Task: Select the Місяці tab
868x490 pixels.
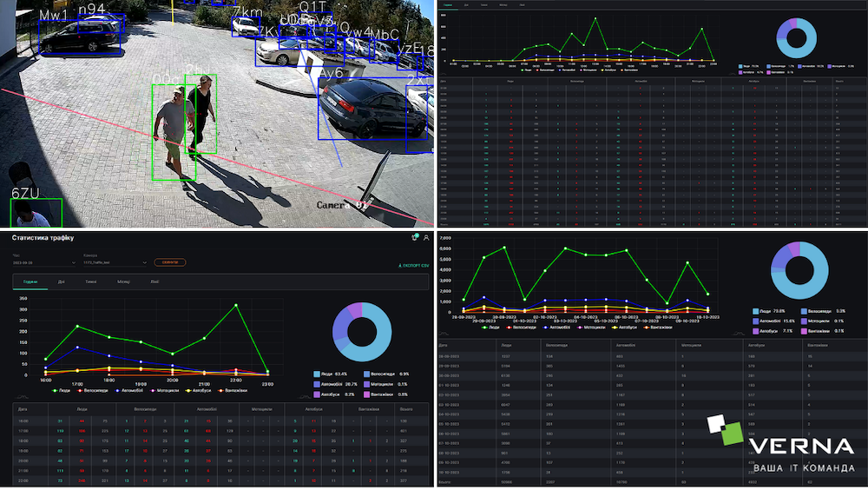Action: pos(124,282)
